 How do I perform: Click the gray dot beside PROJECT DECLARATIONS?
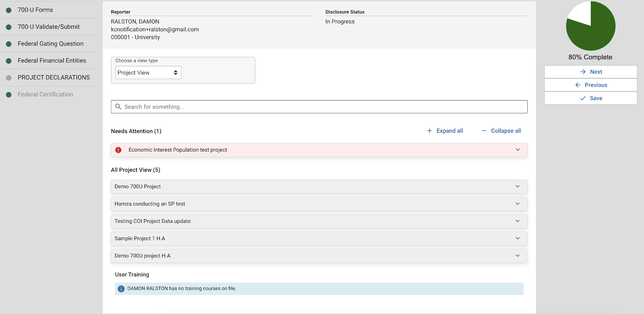pos(8,78)
